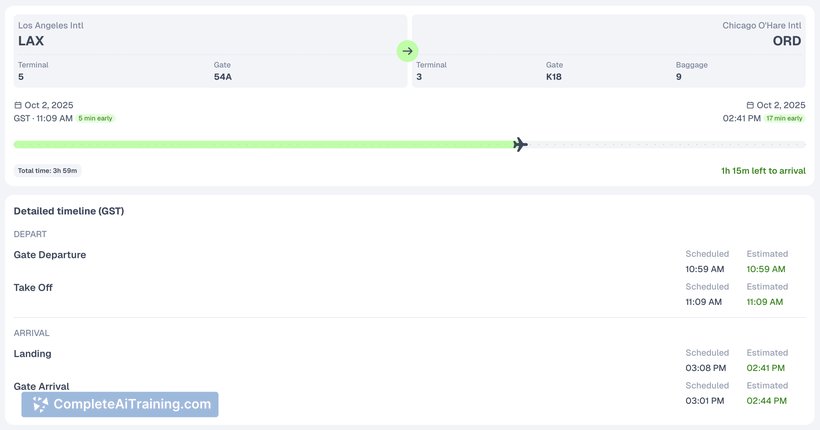This screenshot has width=820, height=430.
Task: Click the "1h 15m left to arrival" text
Action: pos(763,170)
